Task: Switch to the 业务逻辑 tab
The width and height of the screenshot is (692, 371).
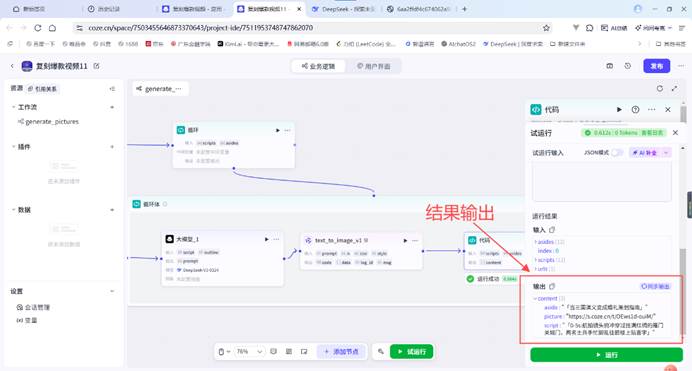Action: coord(318,66)
